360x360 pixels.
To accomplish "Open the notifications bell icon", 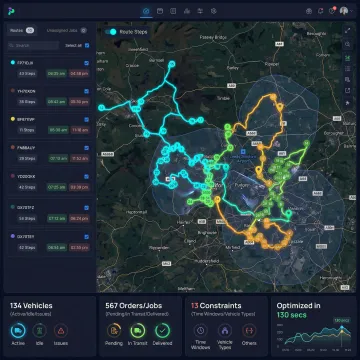I will pyautogui.click(x=320, y=11).
